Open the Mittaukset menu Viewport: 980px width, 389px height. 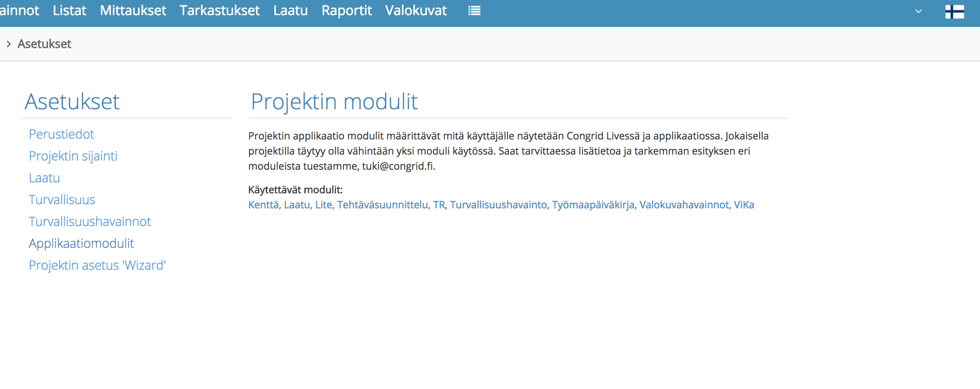point(133,11)
